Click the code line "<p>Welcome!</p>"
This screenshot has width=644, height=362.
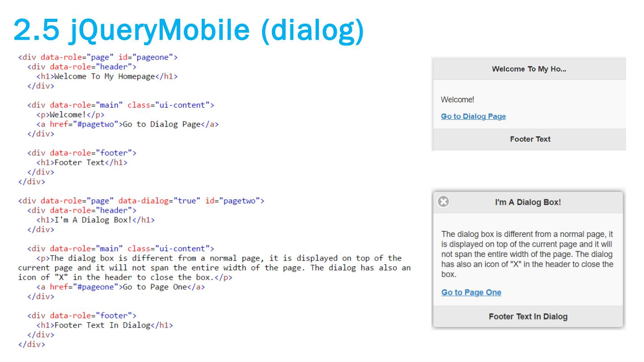point(71,115)
